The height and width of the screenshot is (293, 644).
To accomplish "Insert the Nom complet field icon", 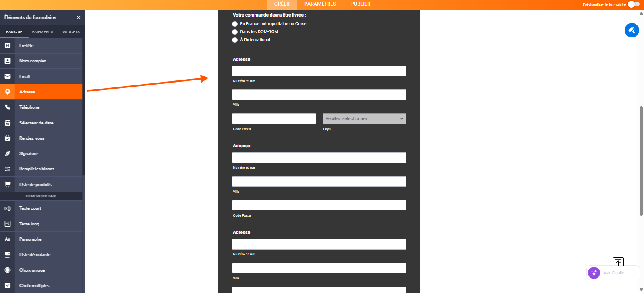I will coord(8,61).
